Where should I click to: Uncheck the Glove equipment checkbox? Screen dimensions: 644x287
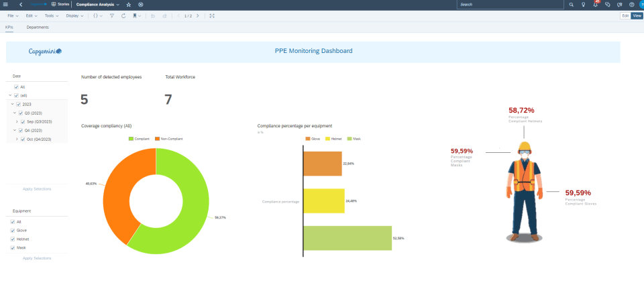13,230
